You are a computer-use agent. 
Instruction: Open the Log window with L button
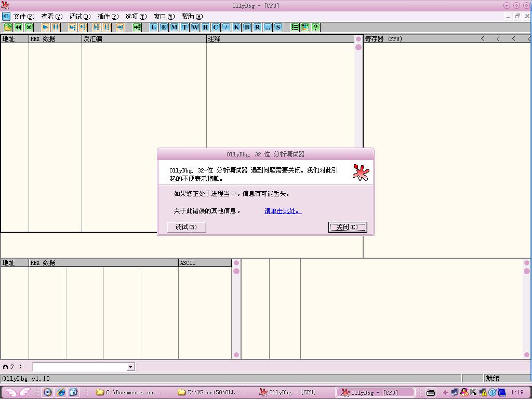pyautogui.click(x=153, y=28)
